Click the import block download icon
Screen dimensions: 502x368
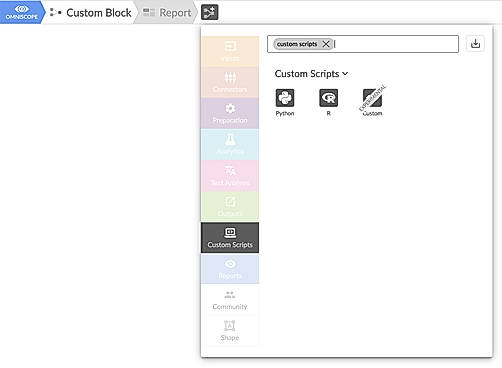[475, 44]
